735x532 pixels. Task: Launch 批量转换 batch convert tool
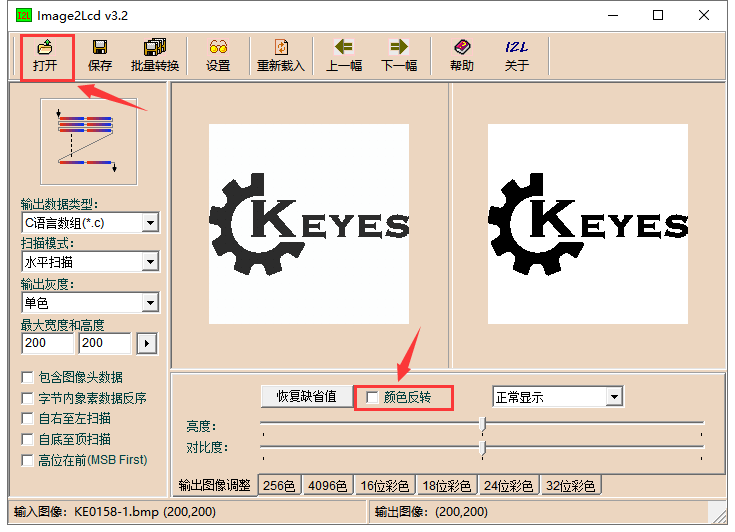[155, 56]
